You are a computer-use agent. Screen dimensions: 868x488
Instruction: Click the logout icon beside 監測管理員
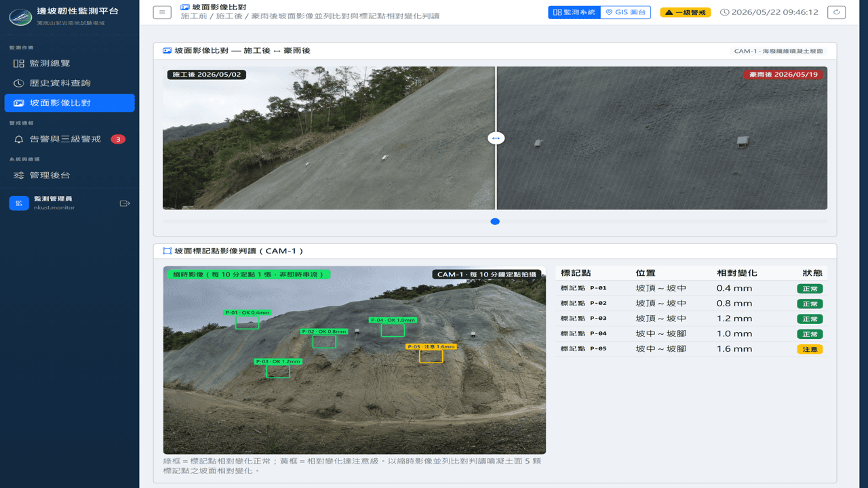coord(125,203)
